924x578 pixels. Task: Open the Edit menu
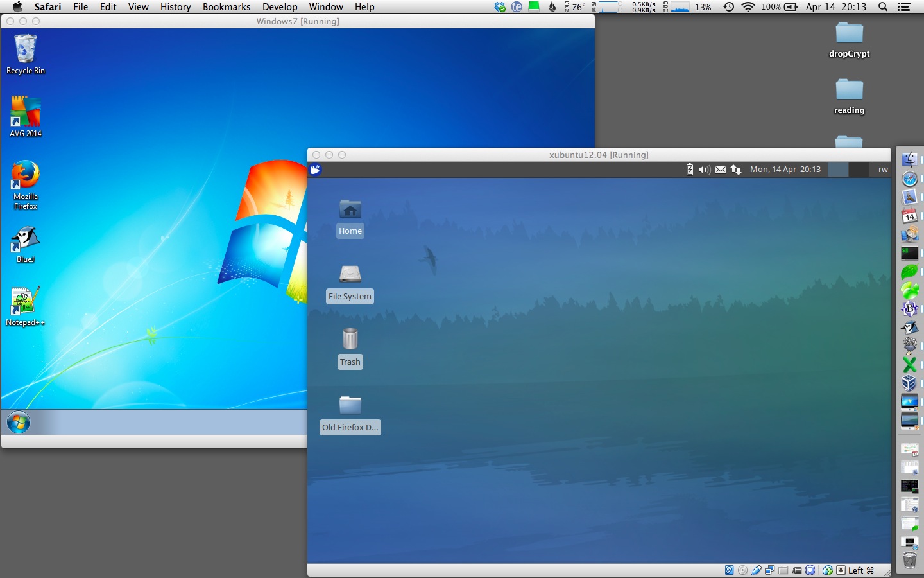pyautogui.click(x=108, y=7)
